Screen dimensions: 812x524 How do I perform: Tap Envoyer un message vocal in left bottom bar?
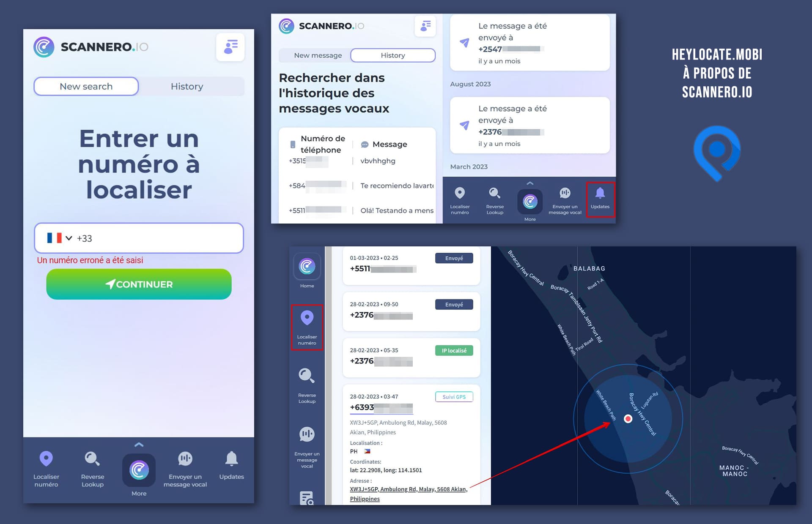[185, 469]
